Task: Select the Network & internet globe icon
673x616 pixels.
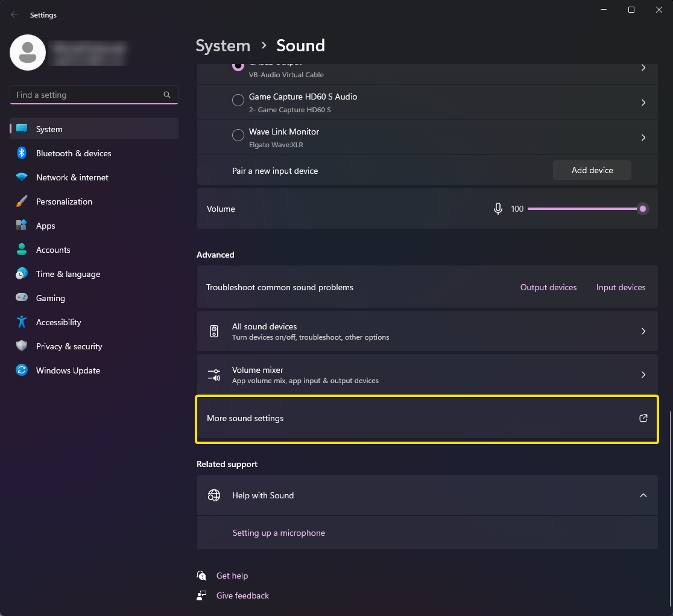Action: 22,177
